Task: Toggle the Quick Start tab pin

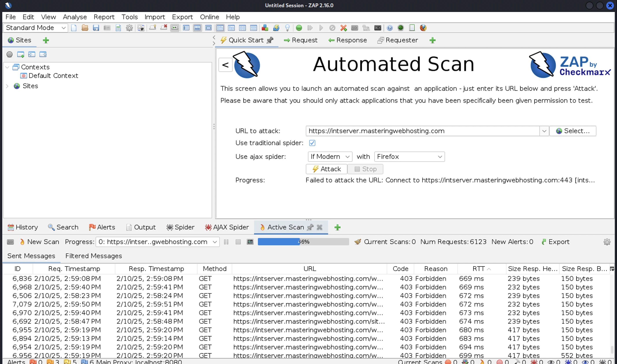Action: tap(270, 40)
